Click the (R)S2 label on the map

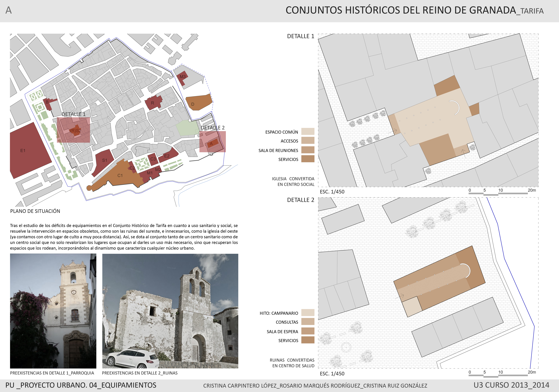(x=75, y=131)
